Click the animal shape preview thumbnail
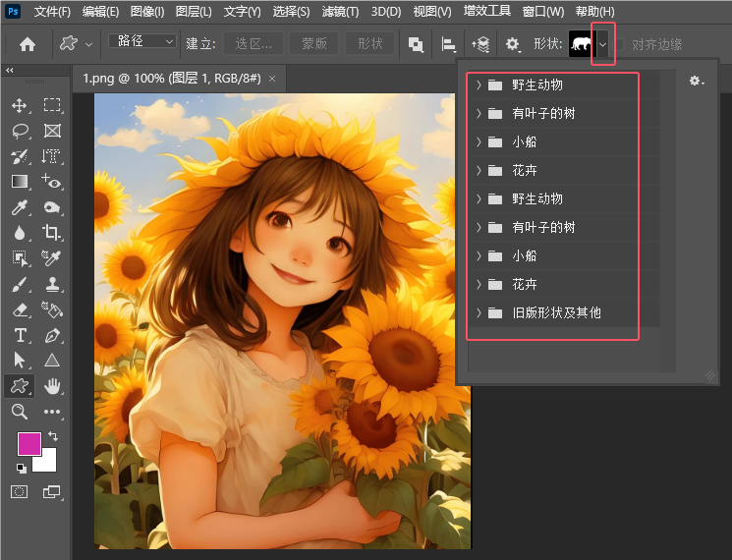732x560 pixels. tap(582, 44)
